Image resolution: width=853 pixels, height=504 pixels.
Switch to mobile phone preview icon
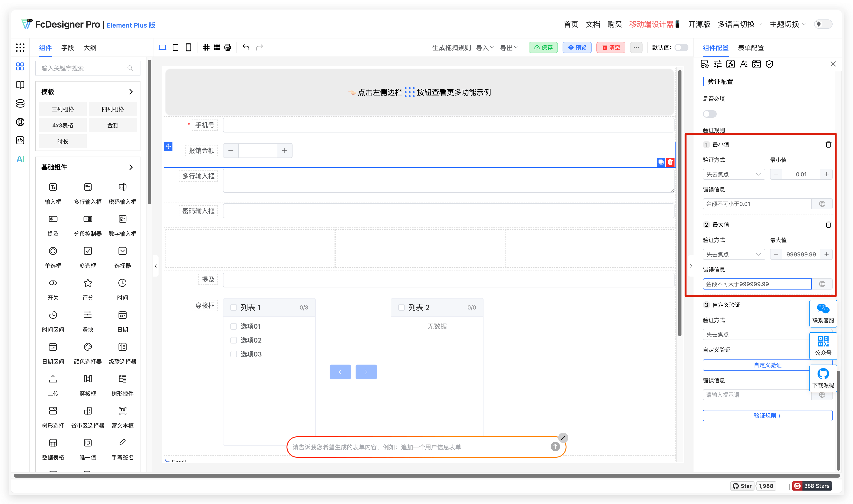tap(188, 47)
